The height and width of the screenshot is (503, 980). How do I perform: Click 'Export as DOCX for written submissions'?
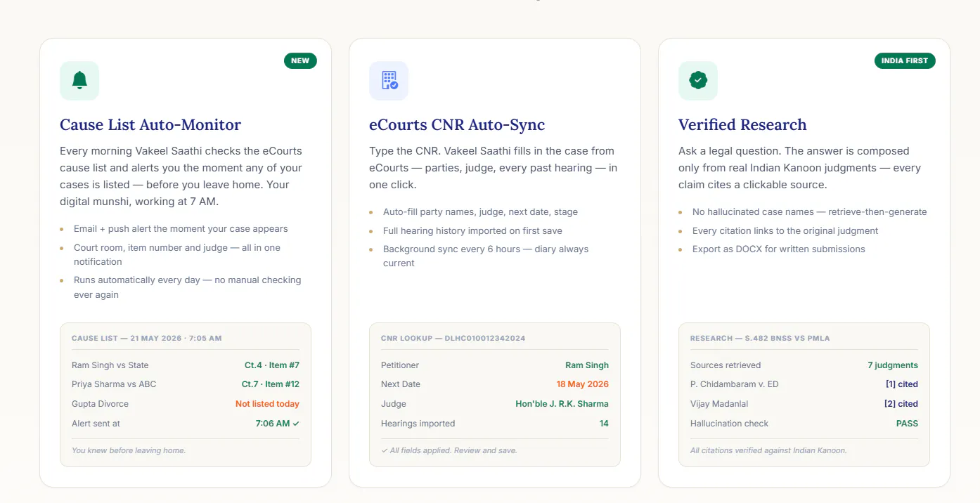pyautogui.click(x=778, y=249)
